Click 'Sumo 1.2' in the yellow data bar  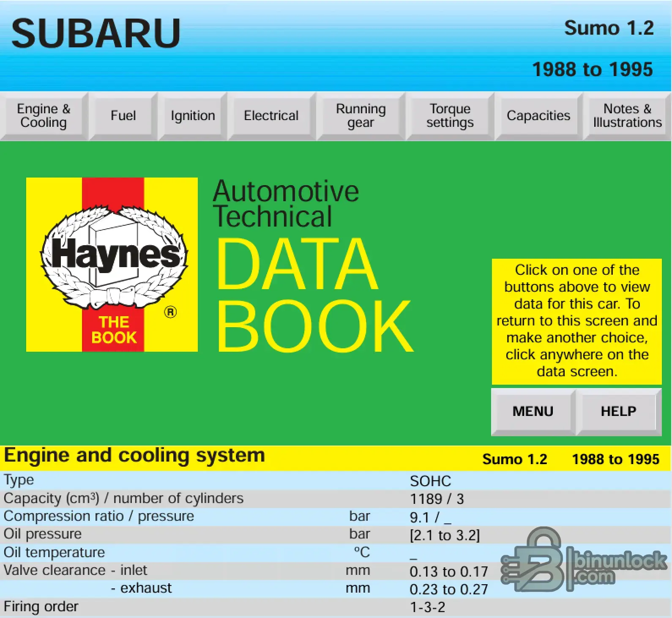pos(515,459)
